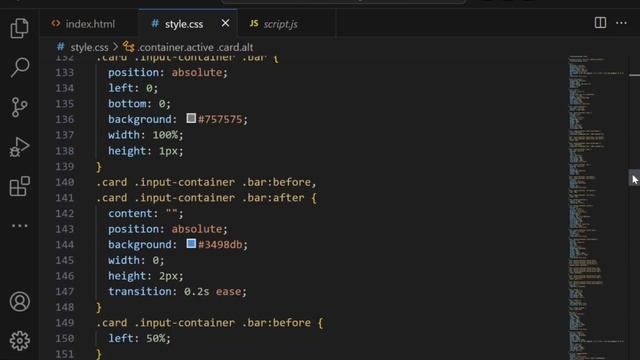Image resolution: width=640 pixels, height=360 pixels.
Task: Close the style.css tab
Action: coord(225,23)
